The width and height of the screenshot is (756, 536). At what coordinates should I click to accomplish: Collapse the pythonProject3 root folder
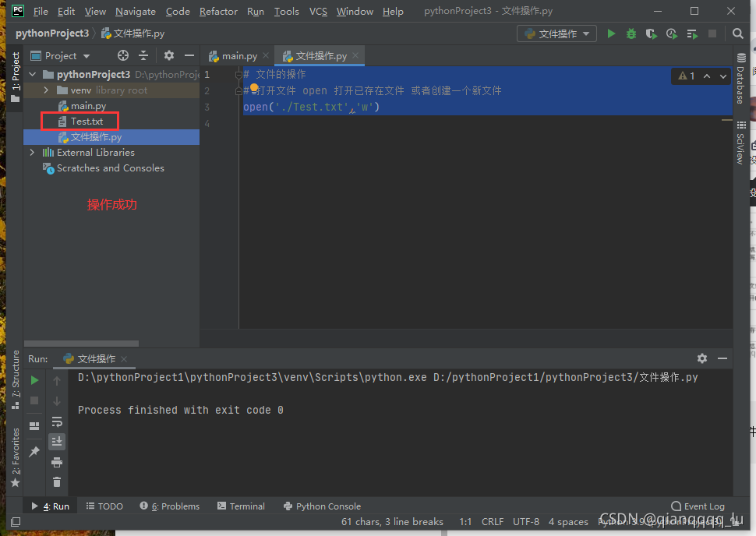click(x=33, y=74)
